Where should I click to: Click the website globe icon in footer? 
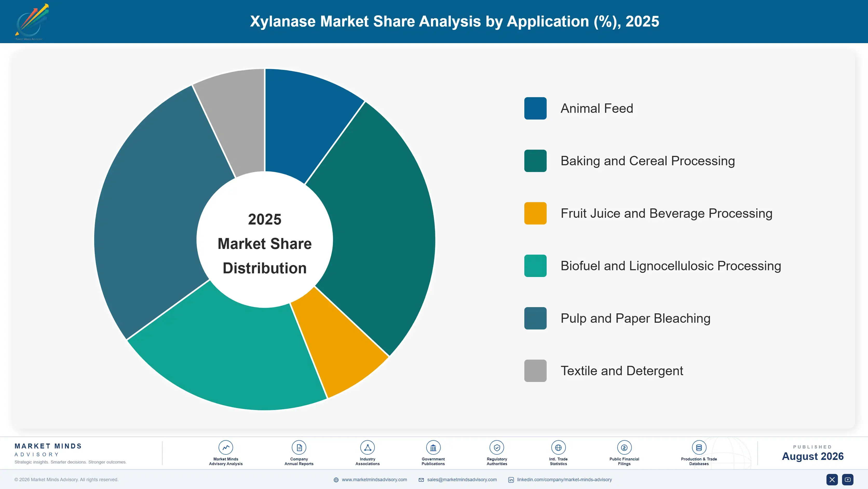tap(336, 480)
